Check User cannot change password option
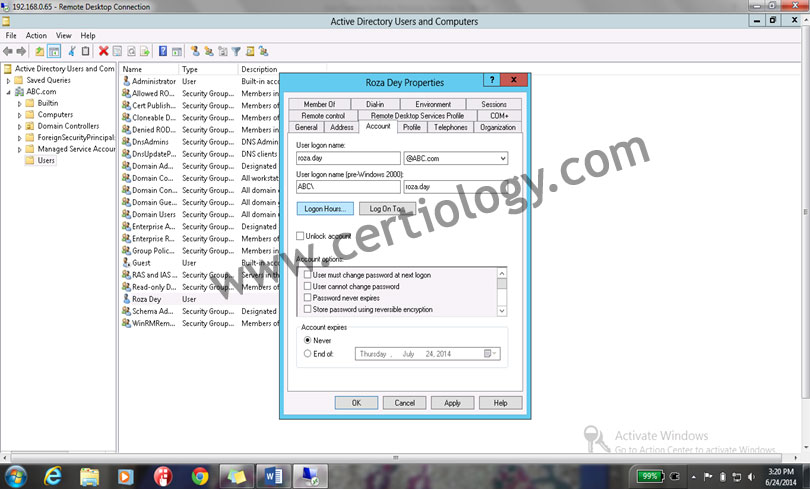Viewport: 810px width, 490px height. point(307,286)
